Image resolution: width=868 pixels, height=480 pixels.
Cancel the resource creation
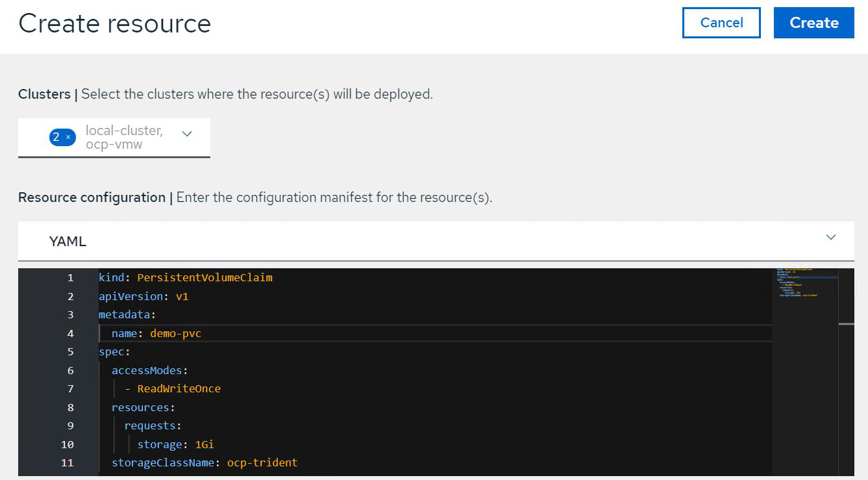[721, 23]
